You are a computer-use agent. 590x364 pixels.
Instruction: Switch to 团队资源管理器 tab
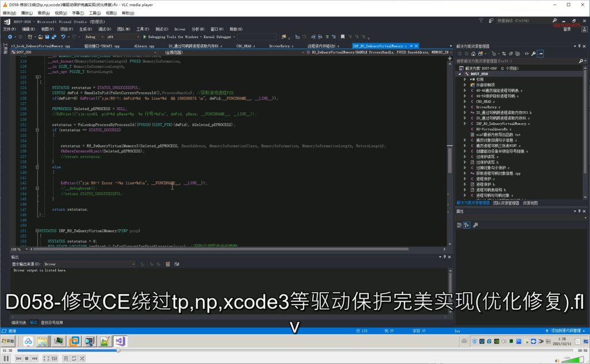coord(506,203)
